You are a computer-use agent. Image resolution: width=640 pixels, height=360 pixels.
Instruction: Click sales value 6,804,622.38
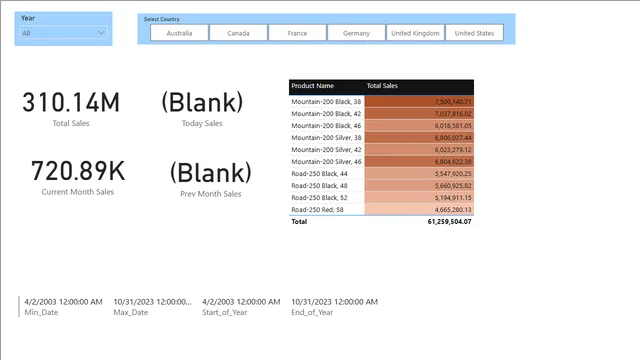(x=453, y=162)
